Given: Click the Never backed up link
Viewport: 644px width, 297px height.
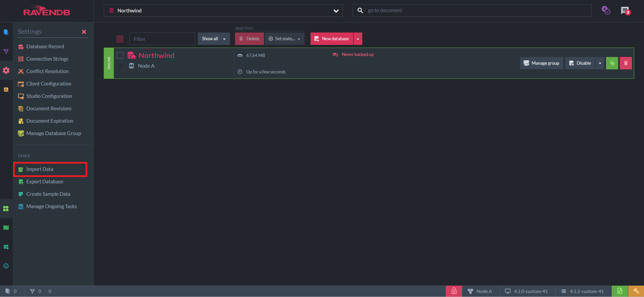Looking at the screenshot, I should (358, 54).
